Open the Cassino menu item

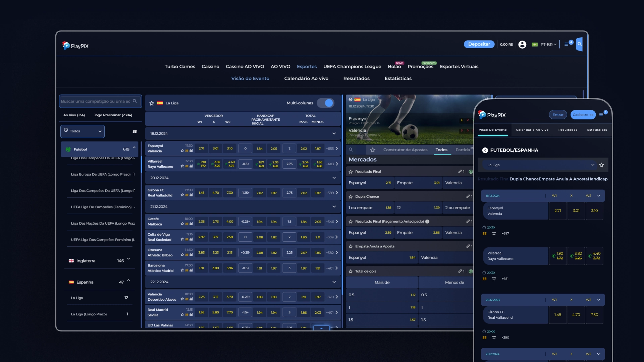[210, 67]
